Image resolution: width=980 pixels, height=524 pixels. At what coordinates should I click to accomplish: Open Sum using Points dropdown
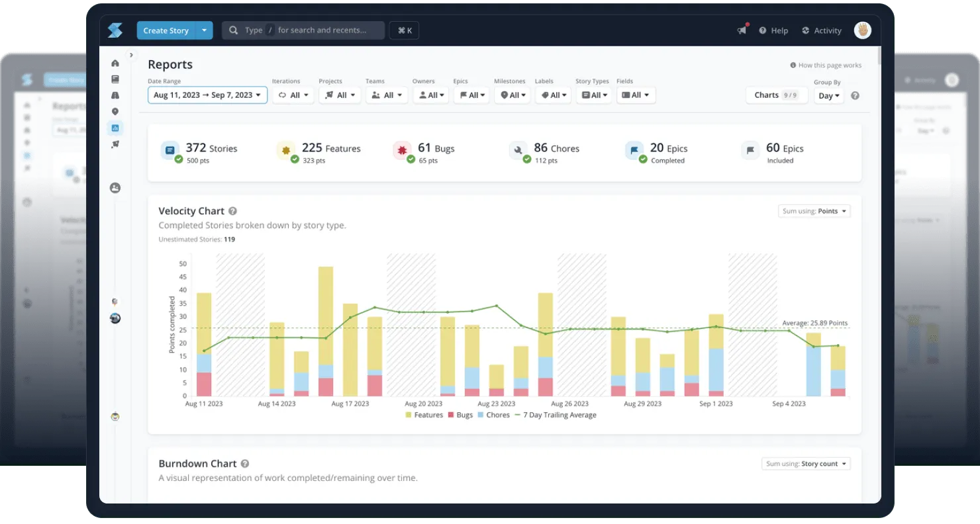coord(814,211)
